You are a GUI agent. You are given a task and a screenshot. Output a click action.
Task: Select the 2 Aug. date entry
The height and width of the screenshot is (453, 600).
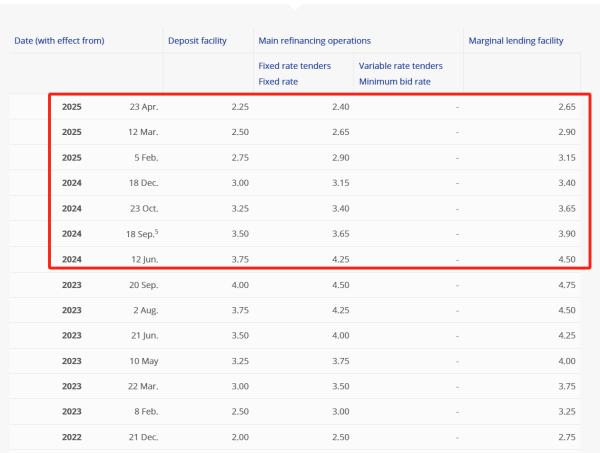coord(144,310)
